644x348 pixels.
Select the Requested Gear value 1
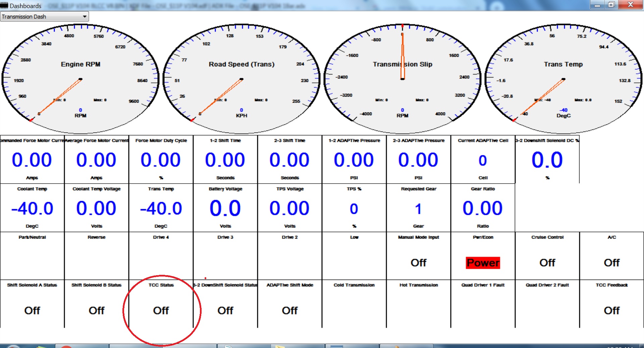coord(418,209)
